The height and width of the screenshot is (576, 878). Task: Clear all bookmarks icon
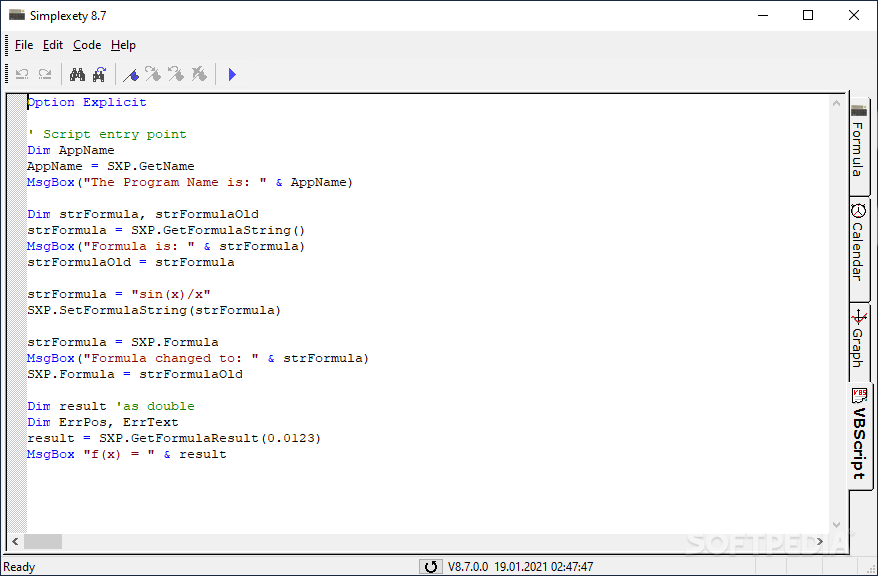click(199, 74)
